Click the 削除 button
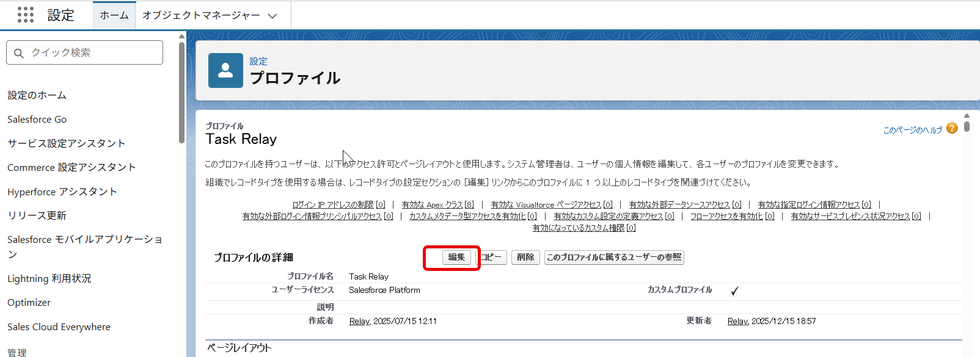980x357 pixels. pyautogui.click(x=525, y=258)
